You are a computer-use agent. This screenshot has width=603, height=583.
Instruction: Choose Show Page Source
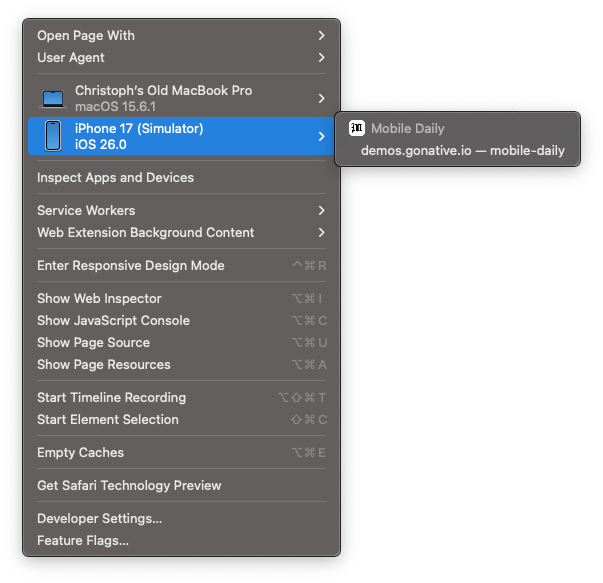coord(181,342)
